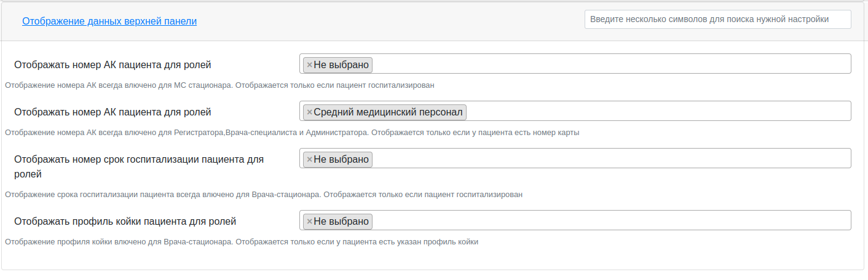Remove the Средний медицинский персонал tag via x
Image resolution: width=868 pixels, height=280 pixels.
pyautogui.click(x=309, y=112)
